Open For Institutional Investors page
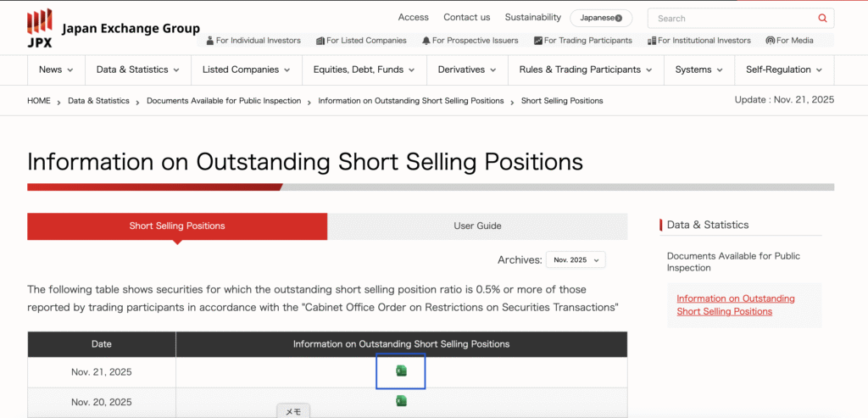The image size is (868, 418). (x=698, y=41)
